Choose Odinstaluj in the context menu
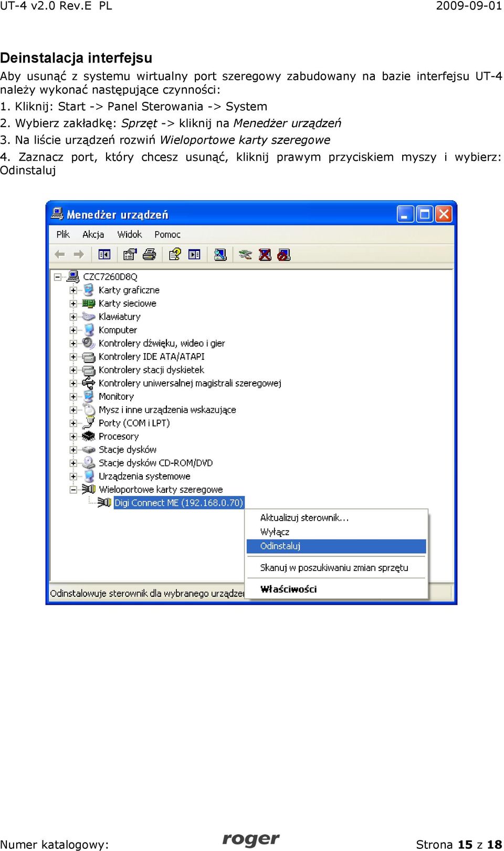Viewport: 504px width, 851px height. pyautogui.click(x=336, y=546)
